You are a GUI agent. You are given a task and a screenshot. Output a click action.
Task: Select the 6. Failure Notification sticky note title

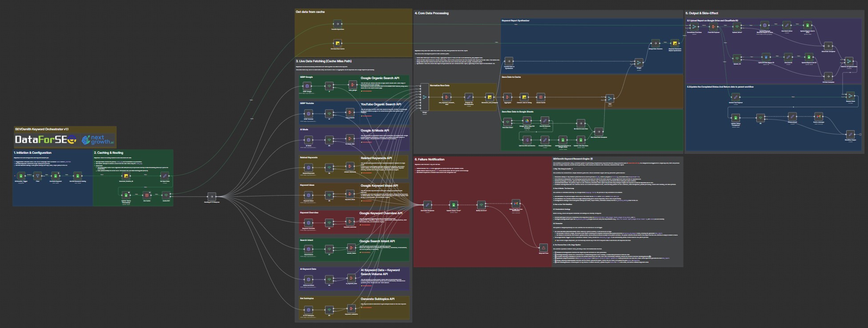(430, 159)
